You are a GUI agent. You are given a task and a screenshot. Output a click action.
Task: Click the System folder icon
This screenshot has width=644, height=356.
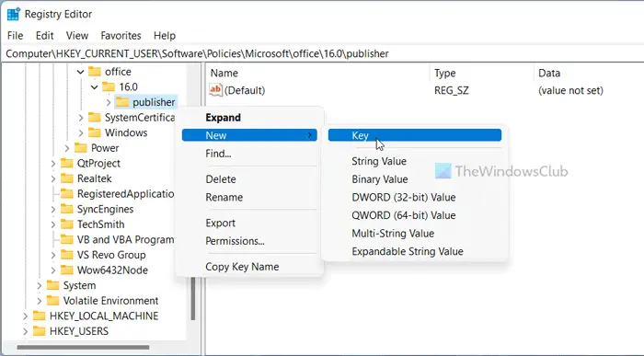52,285
